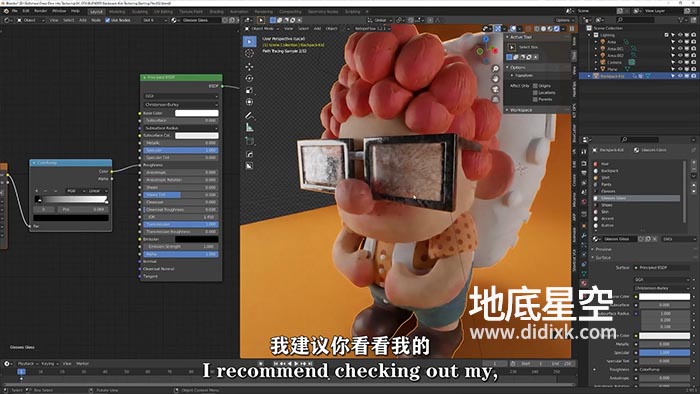
Task: Open the Material properties tab icon
Action: [584, 283]
